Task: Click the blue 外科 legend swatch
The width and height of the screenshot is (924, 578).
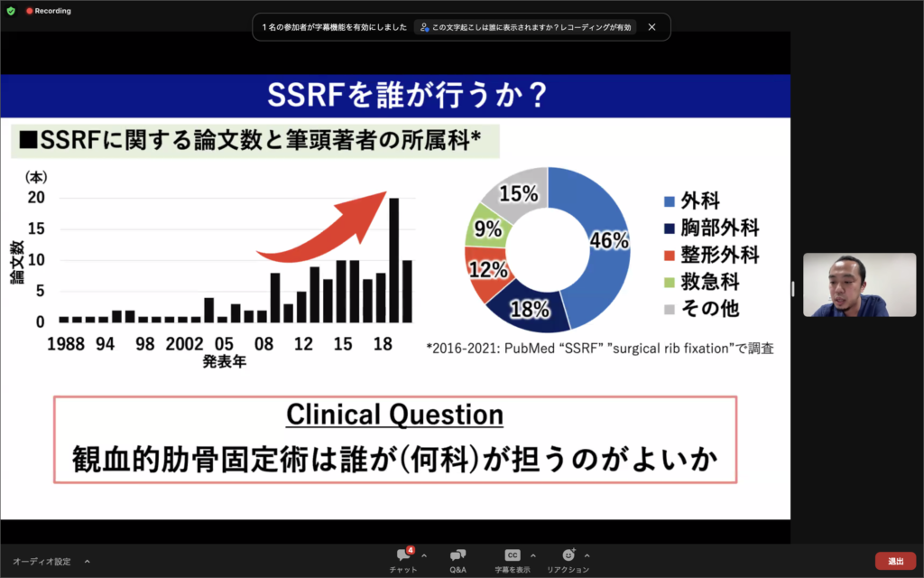Action: 669,201
